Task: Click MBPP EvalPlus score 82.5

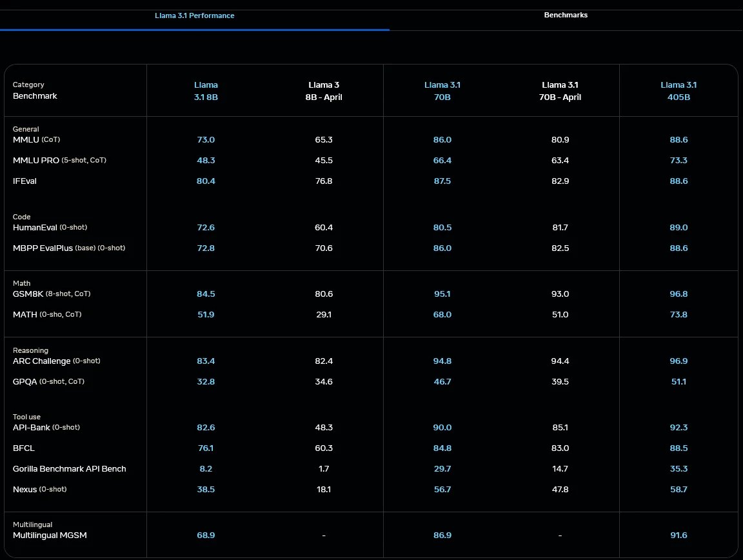Action: (560, 248)
